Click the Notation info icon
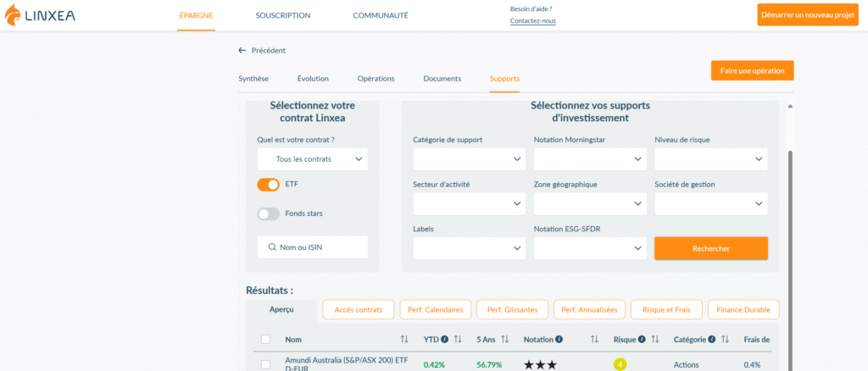Image resolution: width=868 pixels, height=371 pixels. [559, 340]
